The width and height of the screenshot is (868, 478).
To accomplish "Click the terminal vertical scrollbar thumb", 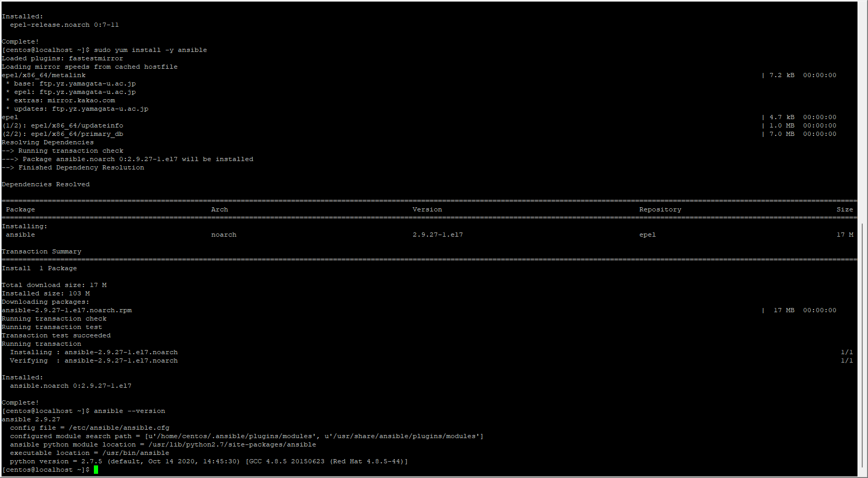I will coord(863,345).
